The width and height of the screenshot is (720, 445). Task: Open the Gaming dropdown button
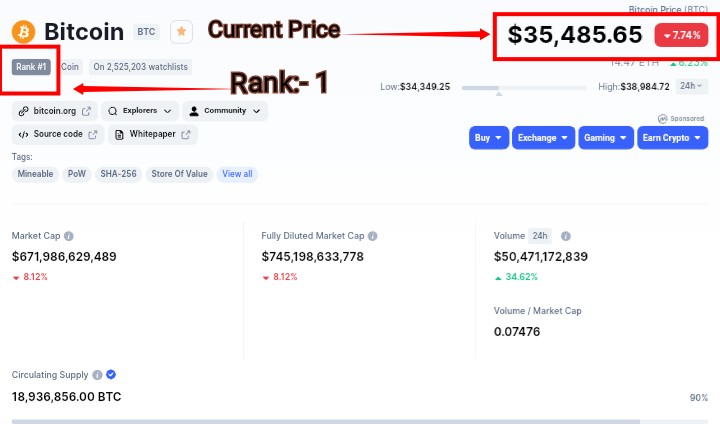point(606,138)
